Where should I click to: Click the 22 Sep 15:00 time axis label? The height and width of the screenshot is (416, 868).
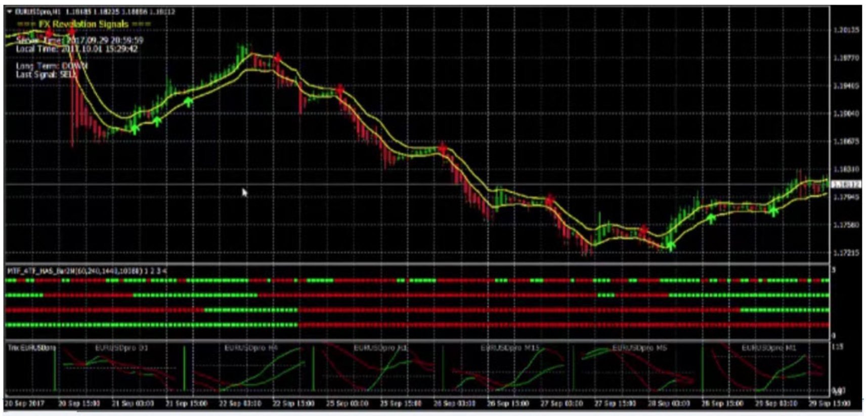[293, 404]
